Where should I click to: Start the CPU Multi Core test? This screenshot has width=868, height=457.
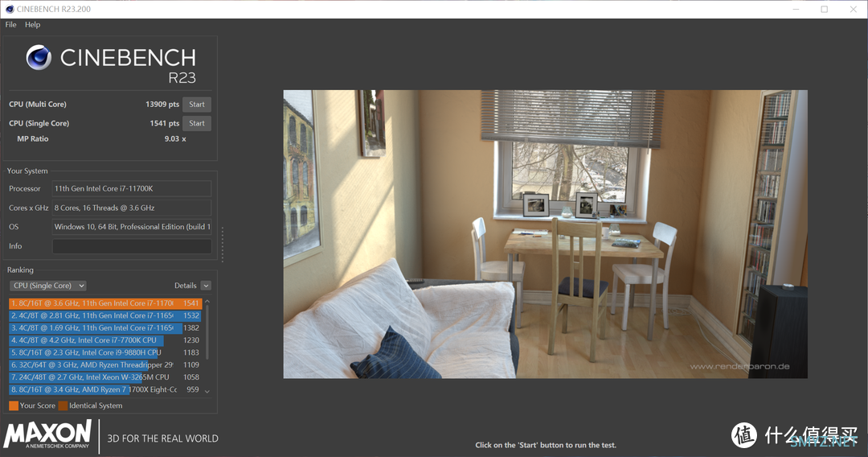[x=197, y=104]
